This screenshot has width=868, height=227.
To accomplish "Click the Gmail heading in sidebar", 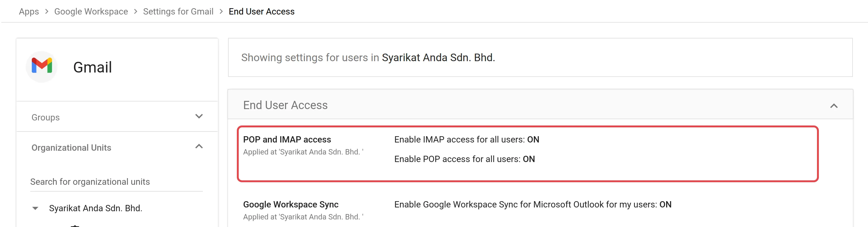I will pos(92,67).
